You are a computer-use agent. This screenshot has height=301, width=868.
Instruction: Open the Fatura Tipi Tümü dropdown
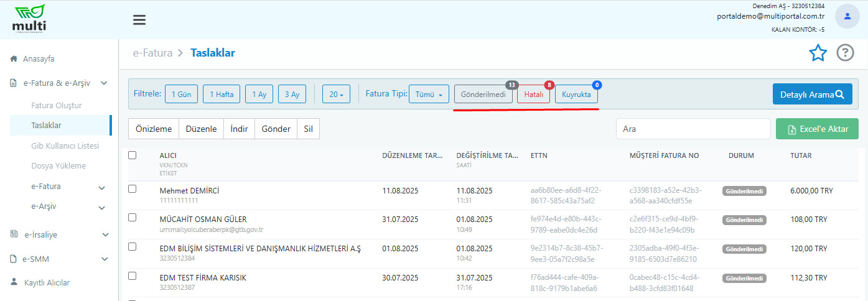[429, 95]
